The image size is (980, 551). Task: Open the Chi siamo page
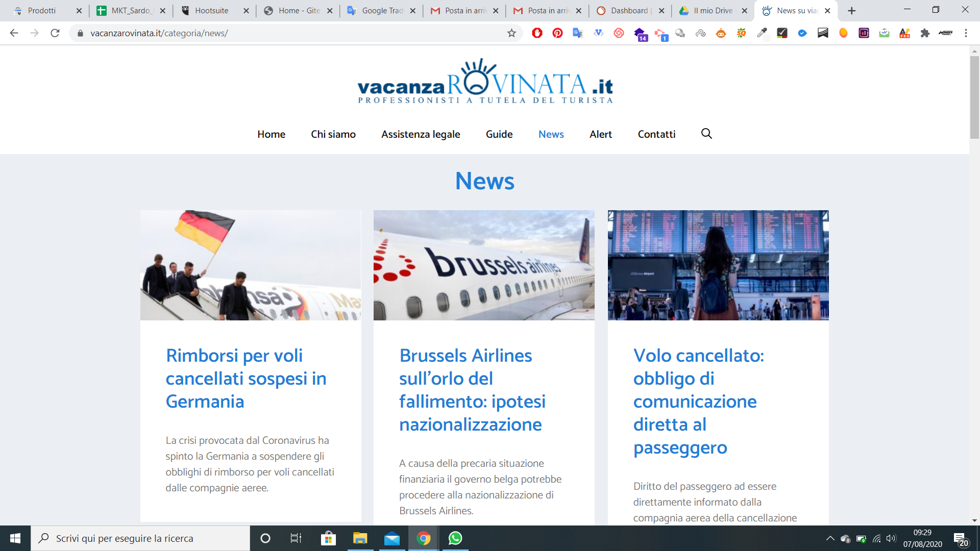(x=333, y=134)
